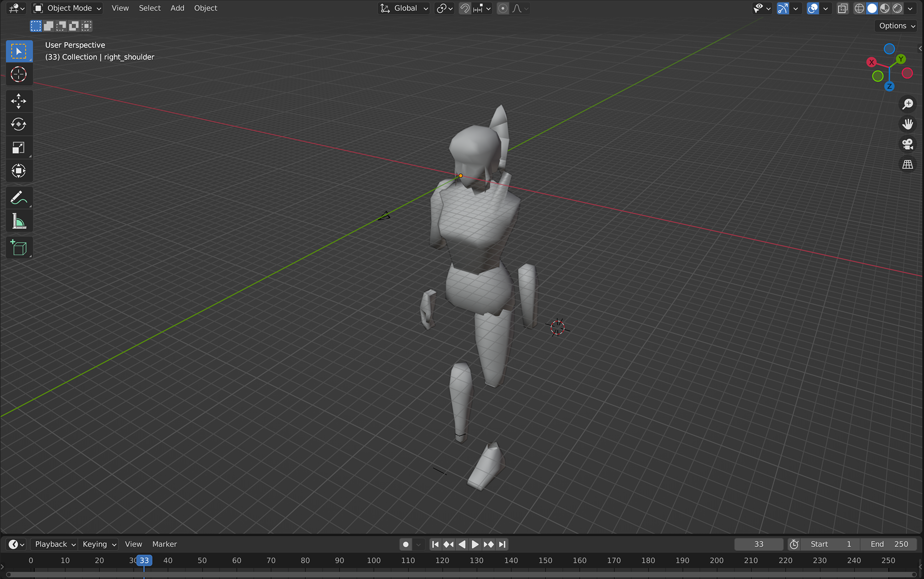Toggle use preview range clock icon
The image size is (924, 579).
(x=794, y=544)
